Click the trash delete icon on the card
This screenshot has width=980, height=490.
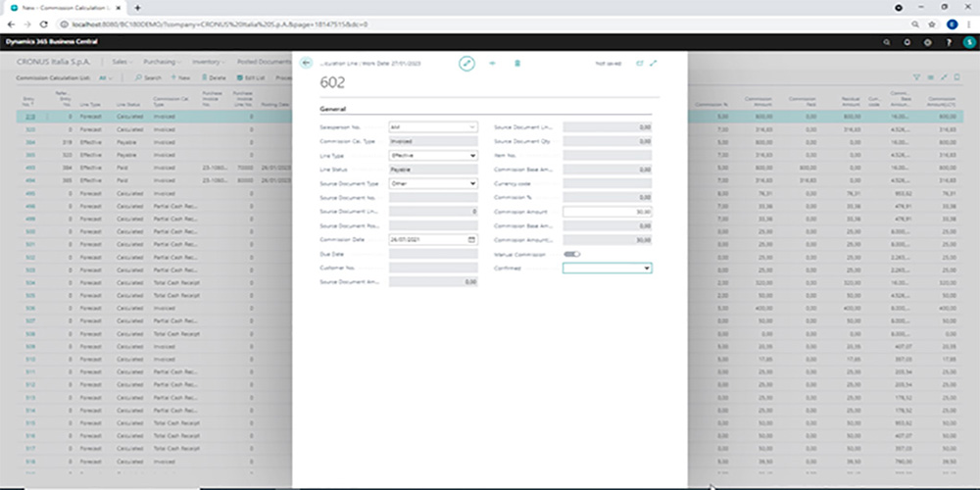517,63
